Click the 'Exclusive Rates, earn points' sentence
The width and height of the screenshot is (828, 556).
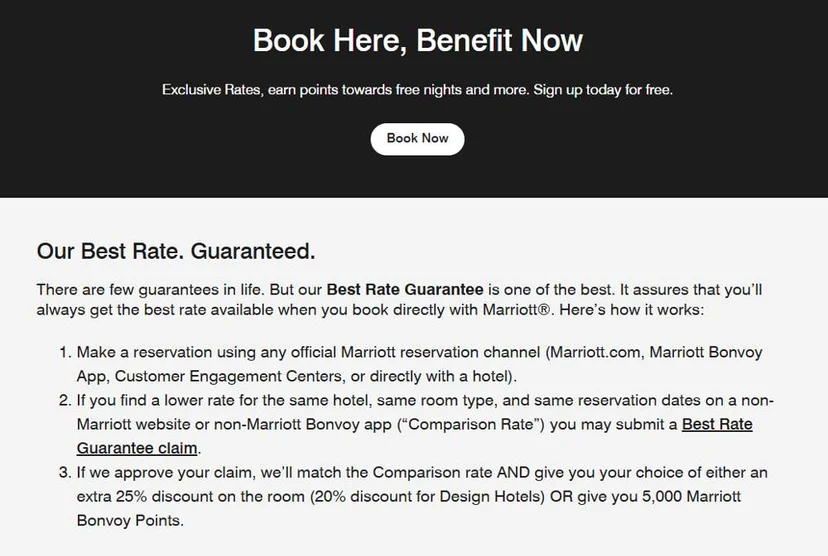pos(345,90)
